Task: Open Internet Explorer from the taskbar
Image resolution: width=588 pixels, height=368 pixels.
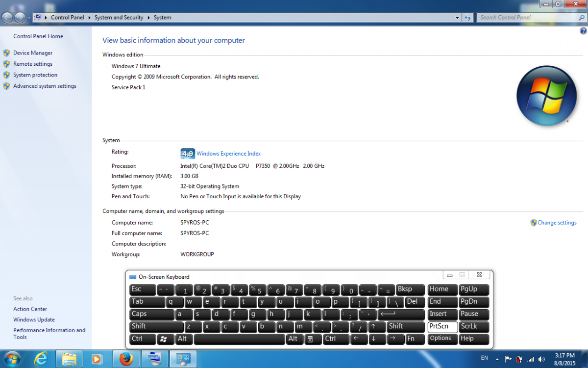Action: tap(41, 359)
